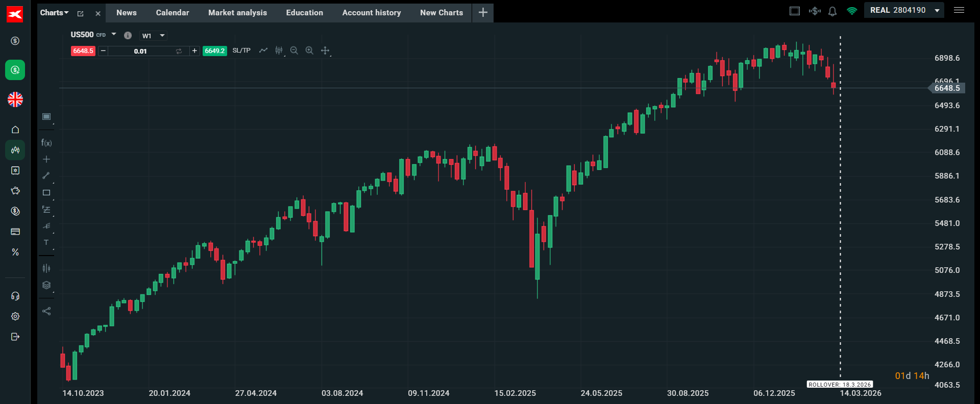Zoom out the chart

pyautogui.click(x=294, y=50)
